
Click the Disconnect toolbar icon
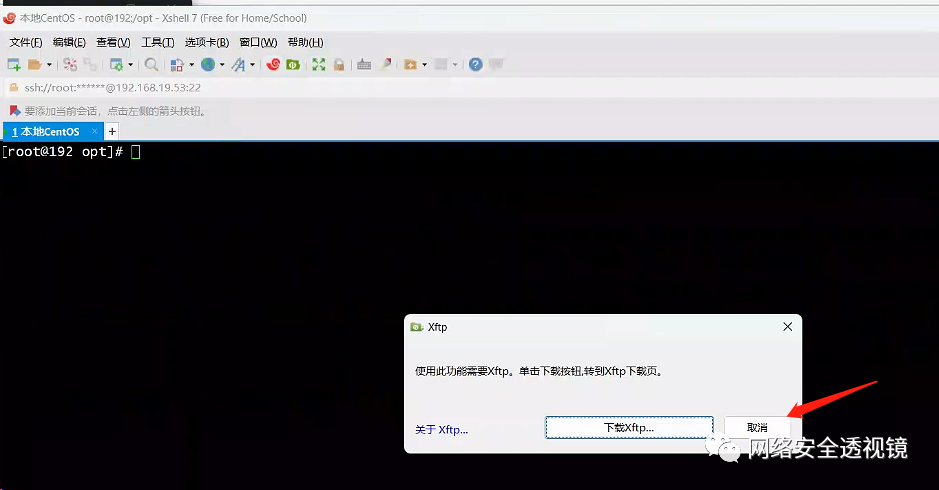[x=70, y=64]
